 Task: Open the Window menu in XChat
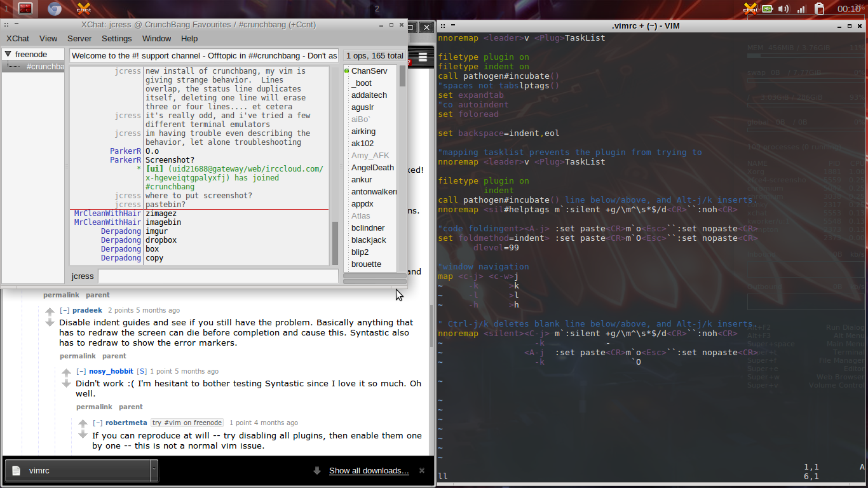(x=156, y=39)
